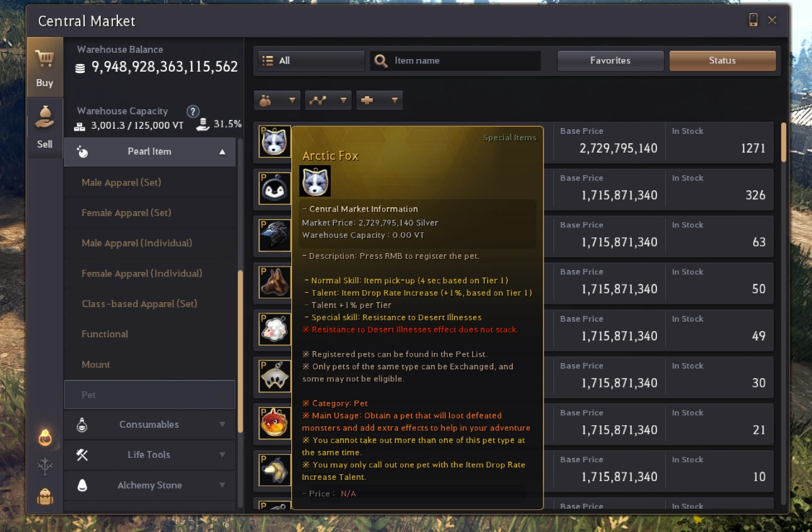Open the money bag sort dropdown
Viewport: 812px width, 532px height.
pos(277,100)
